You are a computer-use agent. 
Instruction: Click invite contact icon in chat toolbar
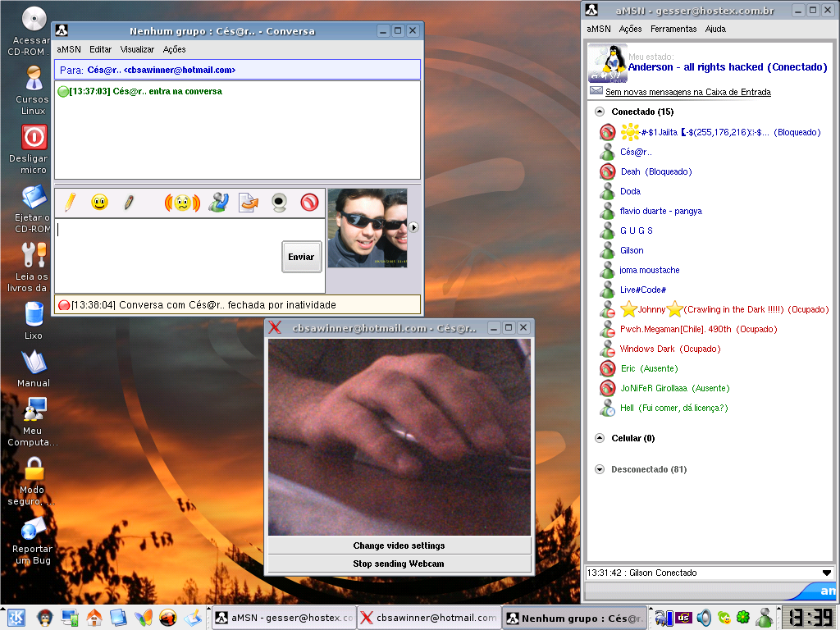[218, 203]
